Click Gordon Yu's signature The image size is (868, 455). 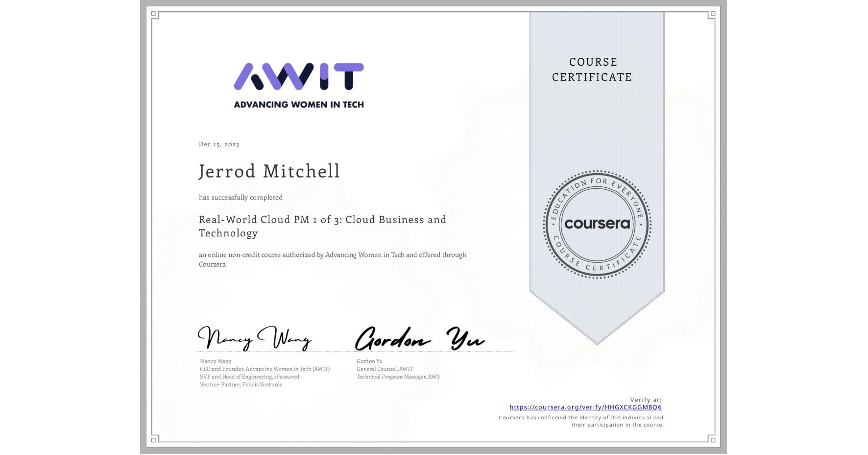point(420,338)
